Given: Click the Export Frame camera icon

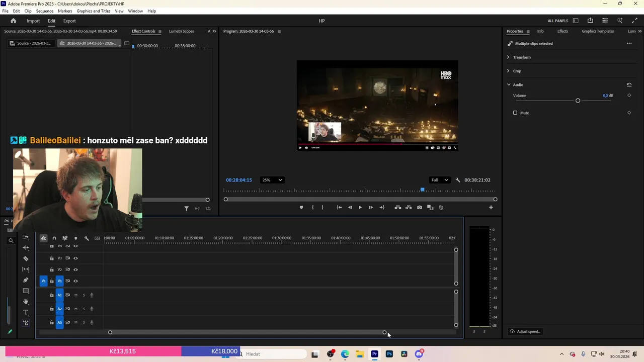Looking at the screenshot, I should tap(420, 208).
